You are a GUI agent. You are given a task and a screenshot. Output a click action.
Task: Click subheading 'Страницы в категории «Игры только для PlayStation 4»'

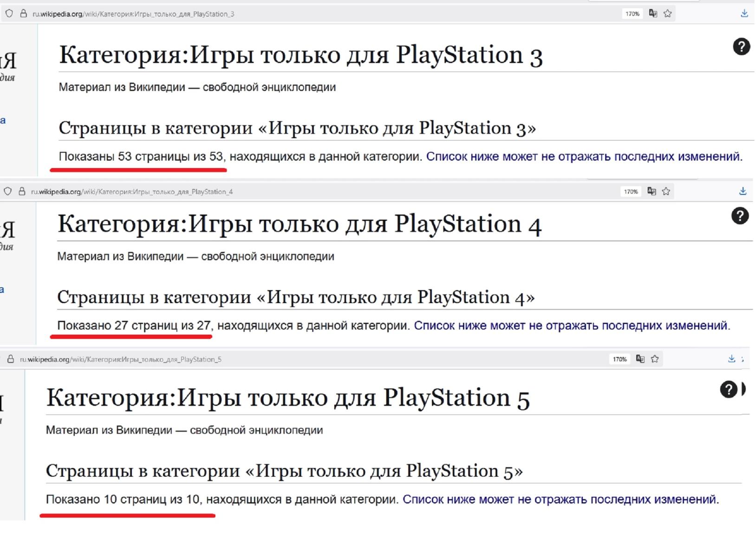pyautogui.click(x=296, y=297)
